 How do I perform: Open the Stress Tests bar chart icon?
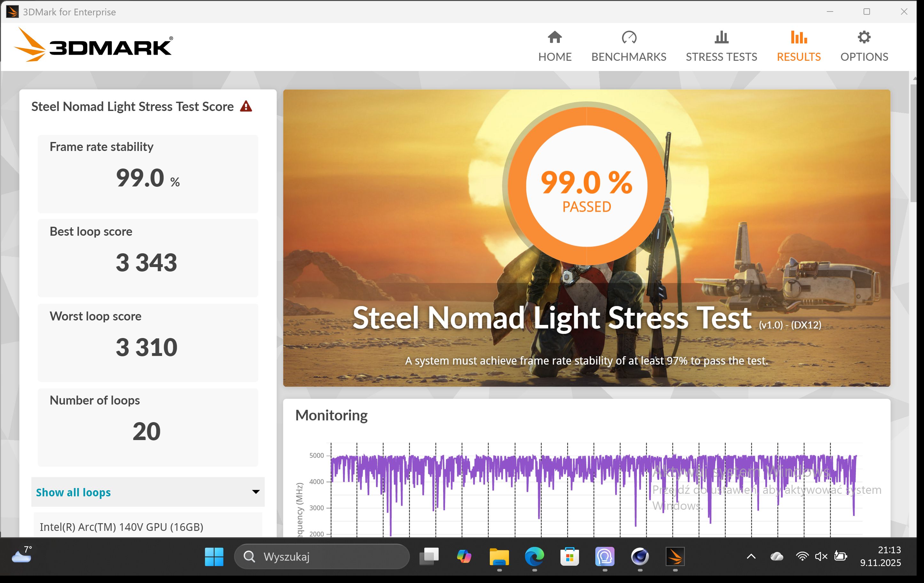(x=721, y=37)
